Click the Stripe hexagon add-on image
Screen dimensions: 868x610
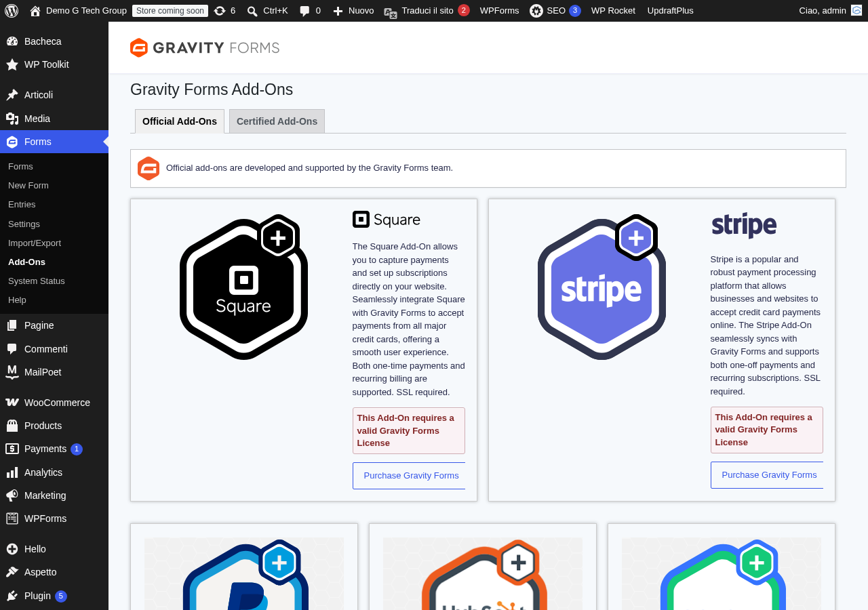601,287
